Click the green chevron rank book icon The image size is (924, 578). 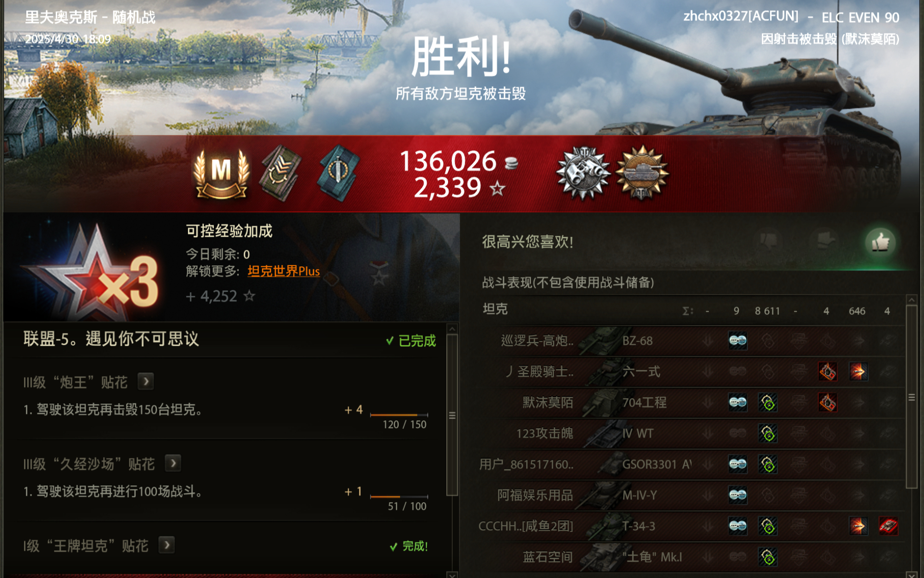tap(281, 173)
